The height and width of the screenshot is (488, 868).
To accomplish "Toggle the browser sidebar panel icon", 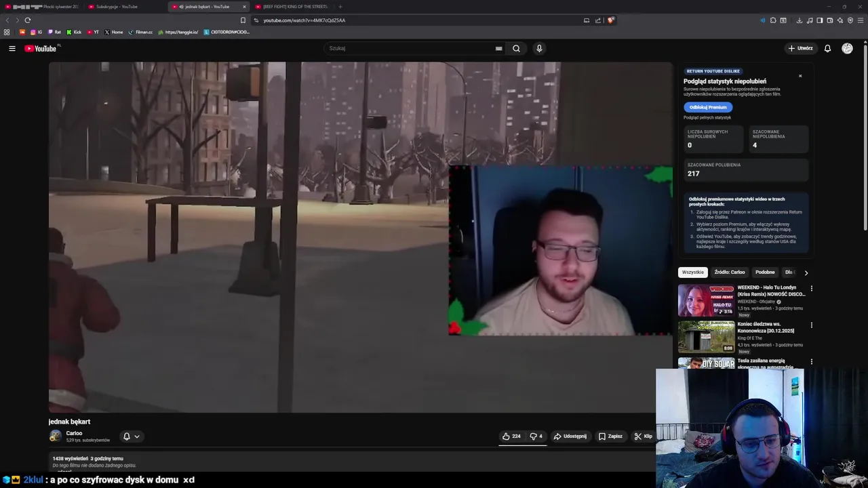I will pyautogui.click(x=820, y=20).
